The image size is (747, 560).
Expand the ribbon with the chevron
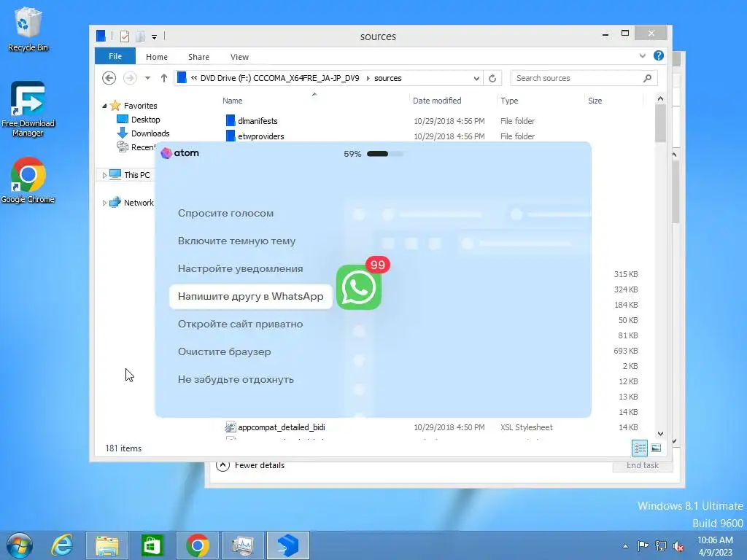642,55
